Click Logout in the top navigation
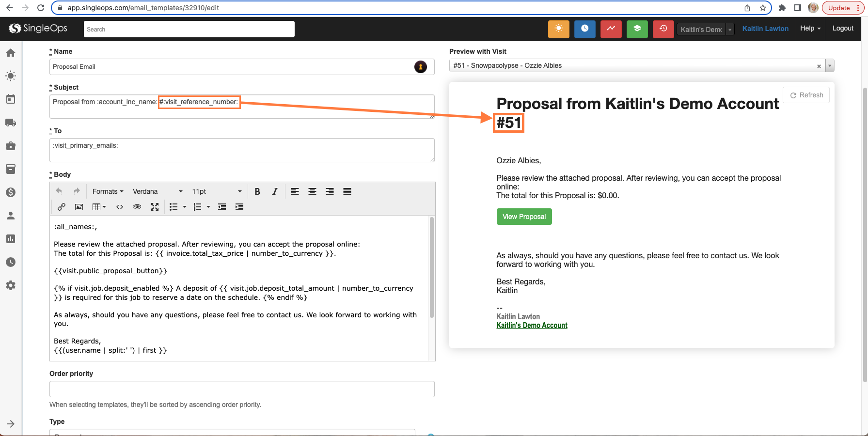 (x=842, y=29)
